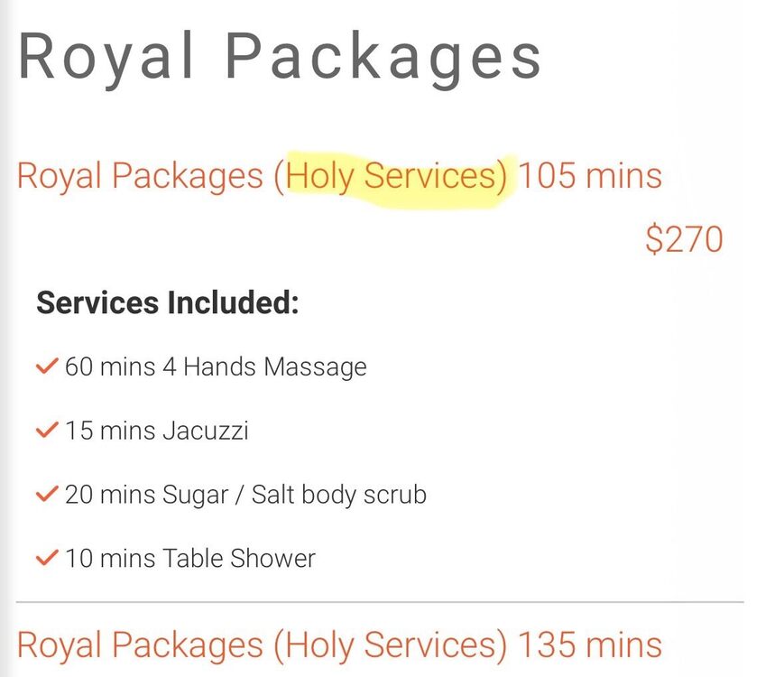Click the checkmark next to Table Shower
The width and height of the screenshot is (784, 677).
[x=47, y=558]
